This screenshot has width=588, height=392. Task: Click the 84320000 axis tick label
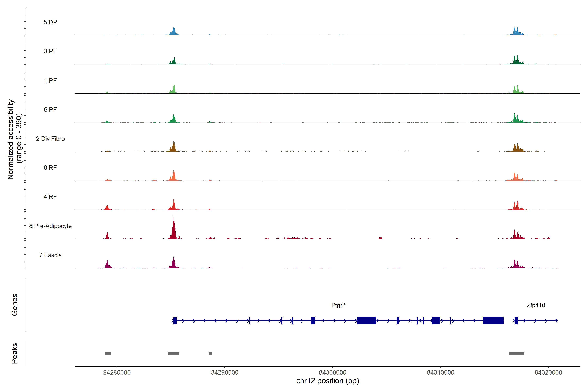(548, 373)
